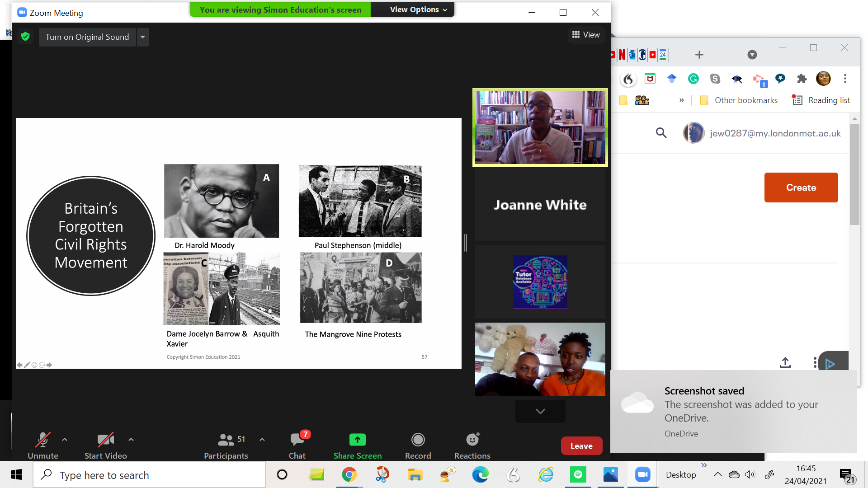The image size is (868, 488).
Task: Open the View layout menu
Action: click(586, 35)
